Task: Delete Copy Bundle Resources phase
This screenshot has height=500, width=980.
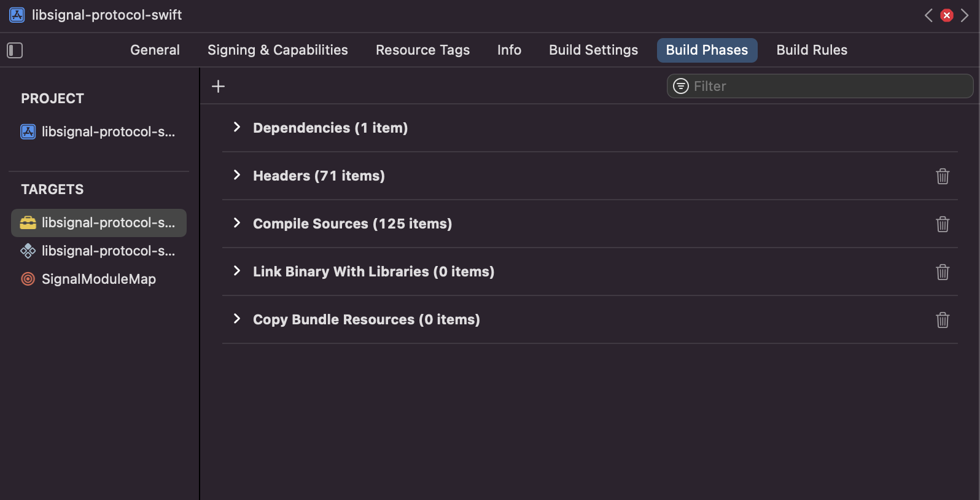Action: (x=942, y=320)
